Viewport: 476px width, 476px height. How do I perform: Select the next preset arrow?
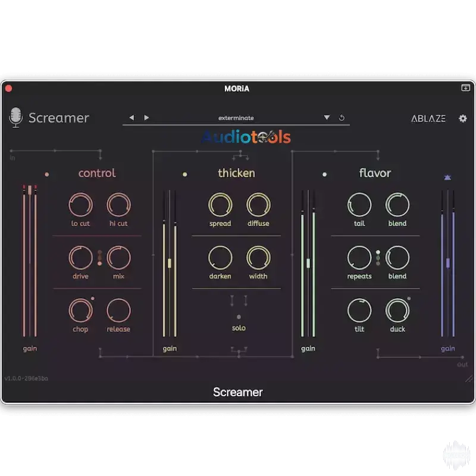(x=146, y=118)
